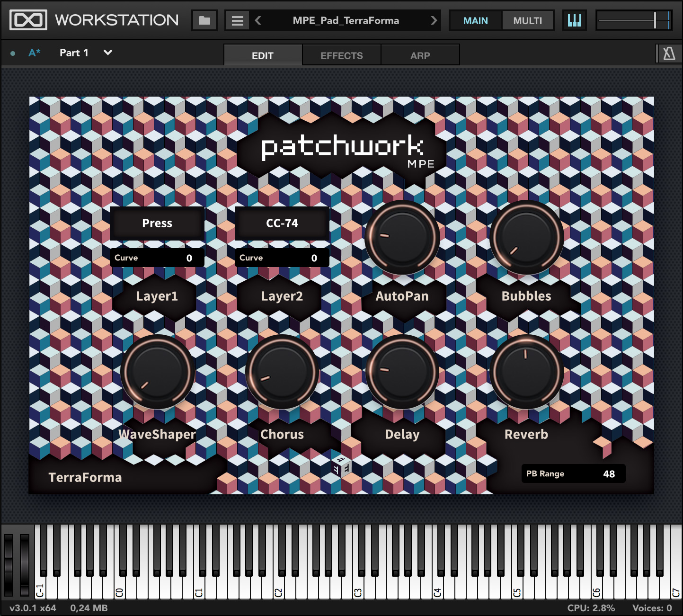Expand the Part 1 dropdown chevron
Screen dimensions: 683x616
[108, 53]
